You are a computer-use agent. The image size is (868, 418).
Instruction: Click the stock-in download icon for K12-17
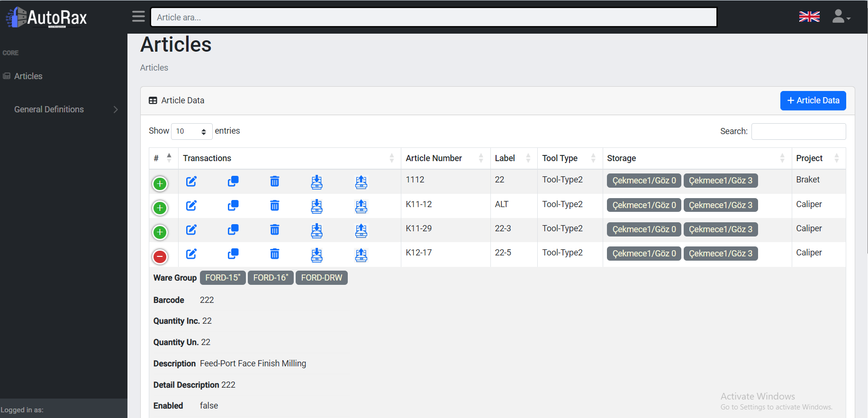[x=316, y=254]
